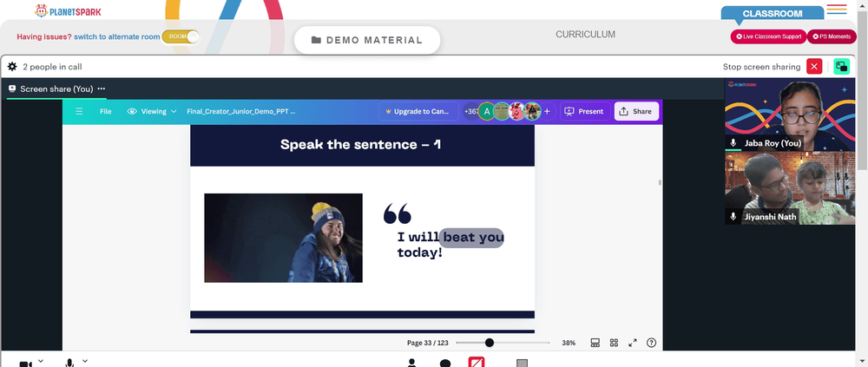Image resolution: width=868 pixels, height=367 pixels.
Task: Open the Viewing mode dropdown
Action: 152,111
